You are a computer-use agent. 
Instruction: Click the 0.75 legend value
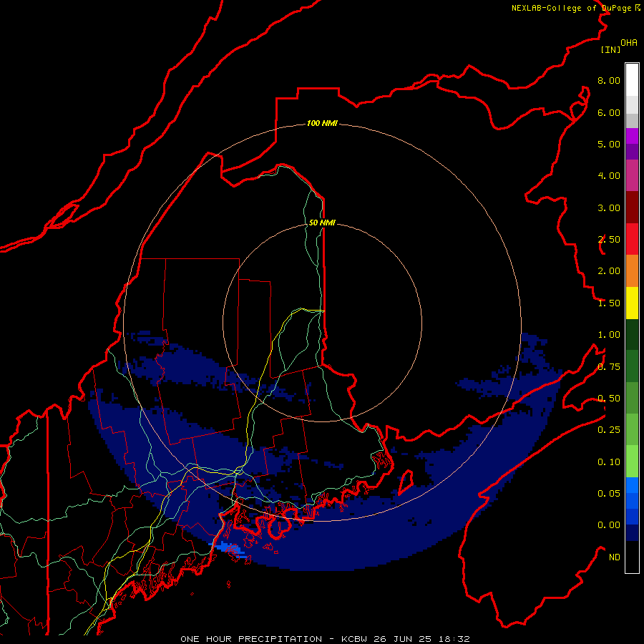click(609, 367)
